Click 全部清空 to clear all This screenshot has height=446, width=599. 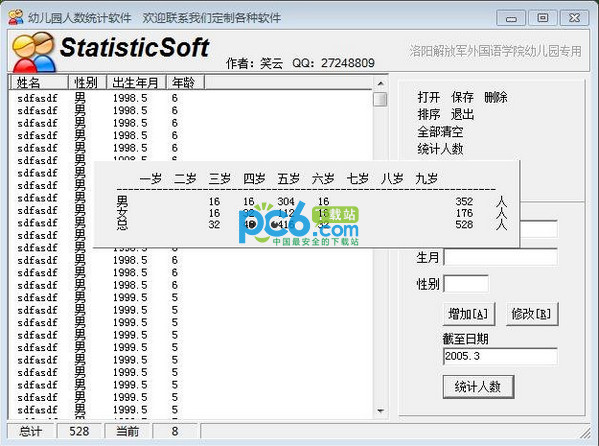[x=440, y=132]
